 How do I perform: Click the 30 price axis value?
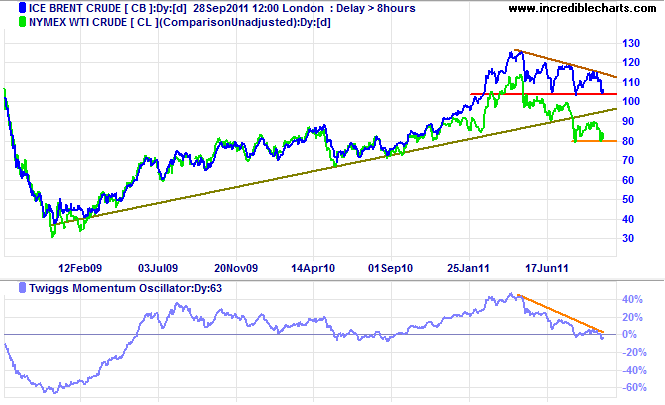(x=628, y=238)
